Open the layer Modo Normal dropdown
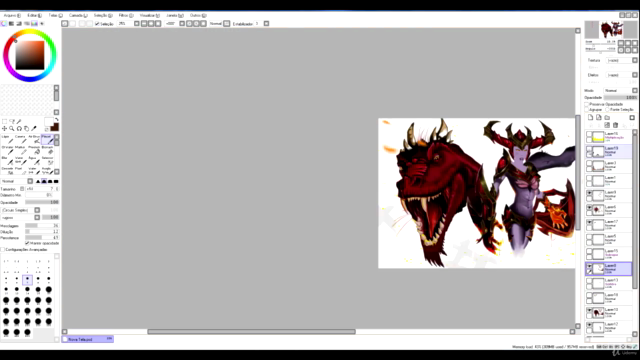The image size is (640, 360). point(621,91)
